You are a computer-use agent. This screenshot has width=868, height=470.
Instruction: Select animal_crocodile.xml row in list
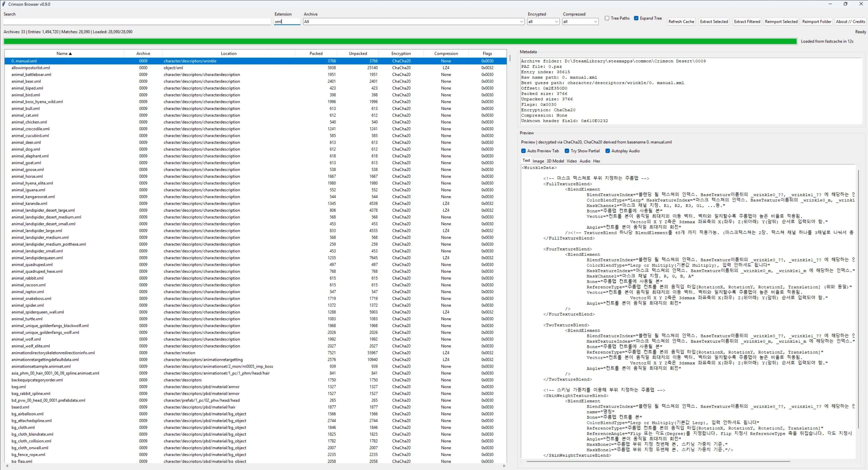[x=30, y=129]
